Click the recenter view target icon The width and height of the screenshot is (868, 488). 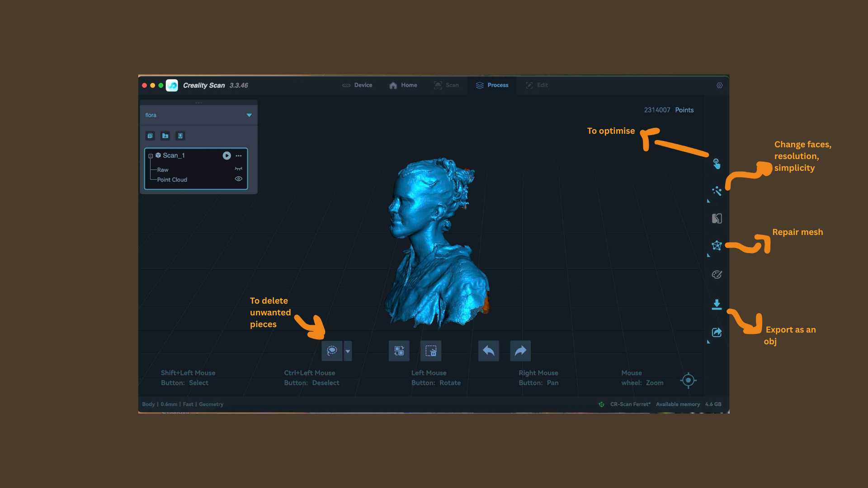(x=688, y=380)
